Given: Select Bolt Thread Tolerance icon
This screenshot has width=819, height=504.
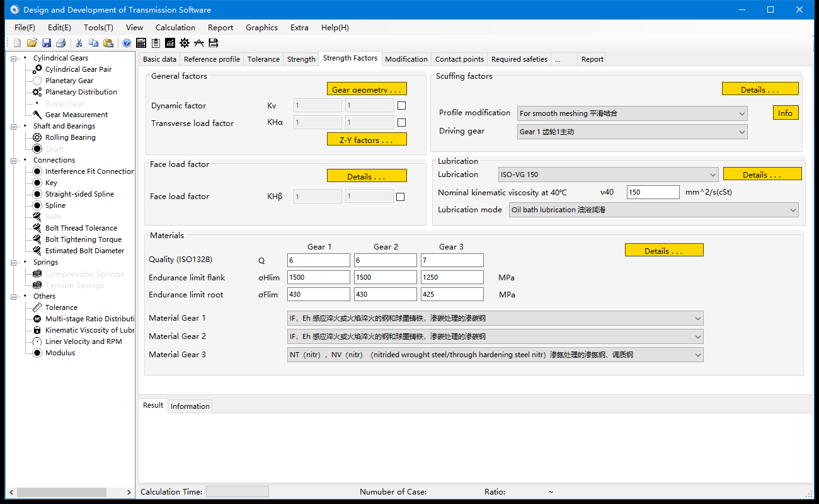Looking at the screenshot, I should (x=37, y=228).
